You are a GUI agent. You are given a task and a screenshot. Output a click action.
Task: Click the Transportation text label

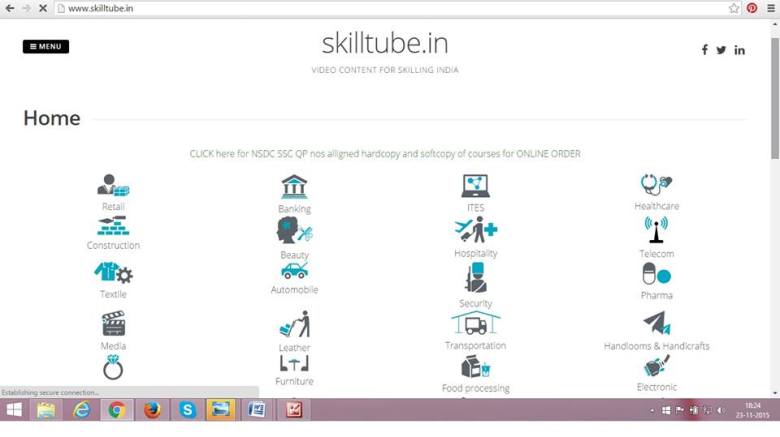pos(476,345)
